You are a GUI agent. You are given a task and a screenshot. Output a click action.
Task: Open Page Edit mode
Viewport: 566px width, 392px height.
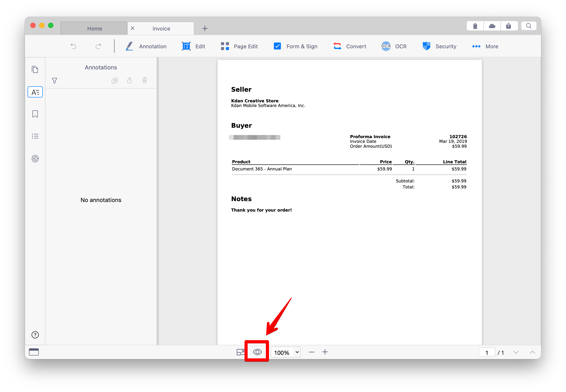pyautogui.click(x=239, y=46)
